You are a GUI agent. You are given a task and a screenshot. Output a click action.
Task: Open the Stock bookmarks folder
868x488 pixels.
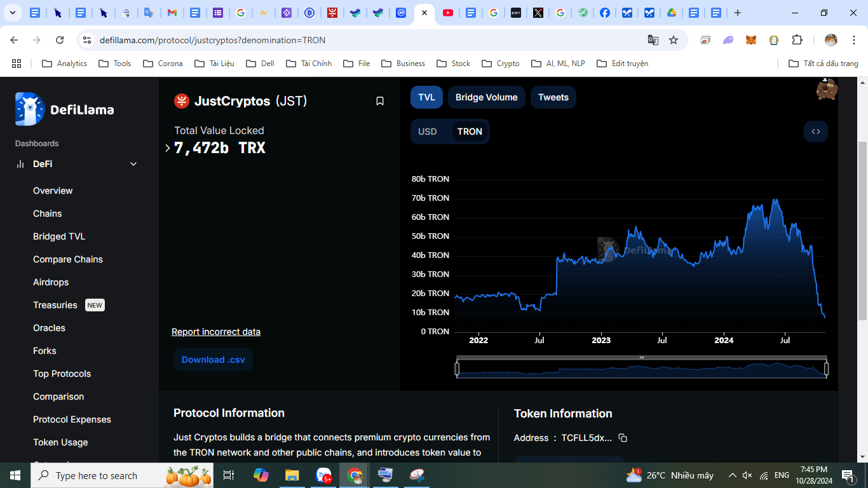454,64
